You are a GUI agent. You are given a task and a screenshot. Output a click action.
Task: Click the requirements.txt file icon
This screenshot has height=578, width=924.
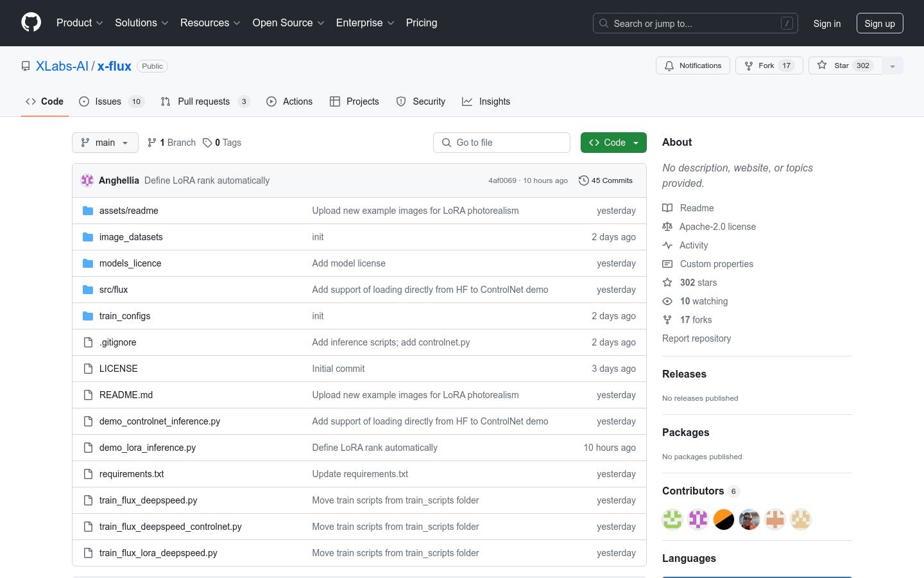pyautogui.click(x=88, y=474)
